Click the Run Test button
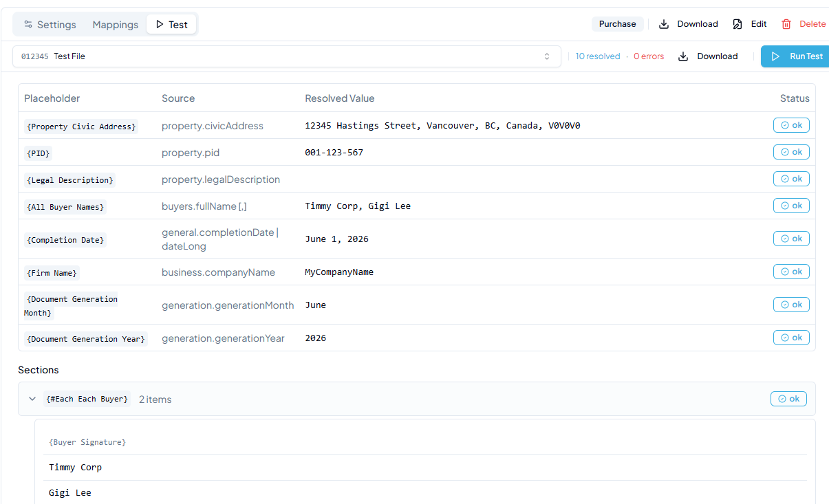The width and height of the screenshot is (829, 504). pyautogui.click(x=795, y=56)
